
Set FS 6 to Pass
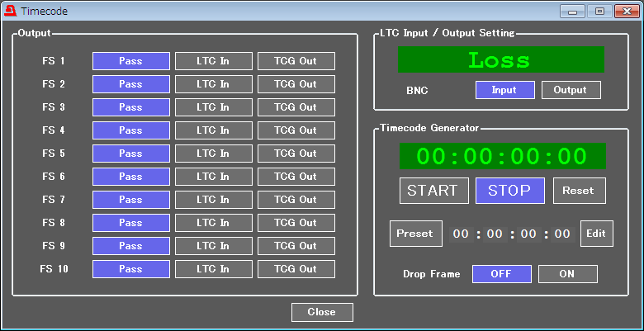click(130, 177)
